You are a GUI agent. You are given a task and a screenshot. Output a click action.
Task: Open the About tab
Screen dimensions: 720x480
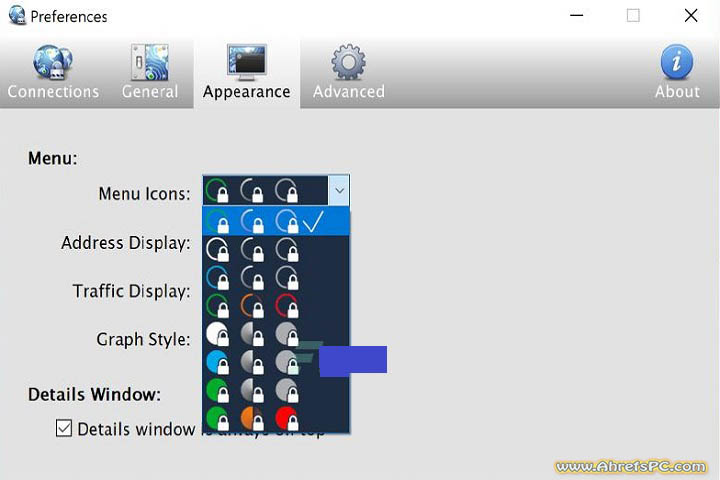coord(677,73)
